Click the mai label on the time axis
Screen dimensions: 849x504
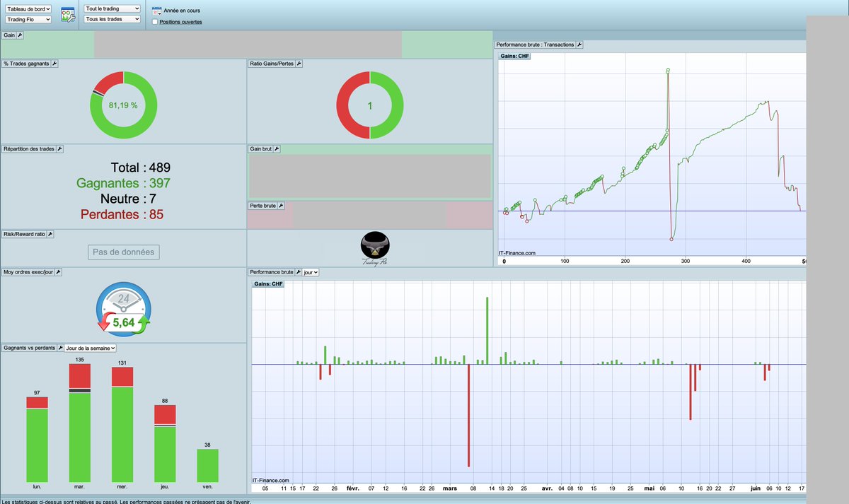point(649,488)
